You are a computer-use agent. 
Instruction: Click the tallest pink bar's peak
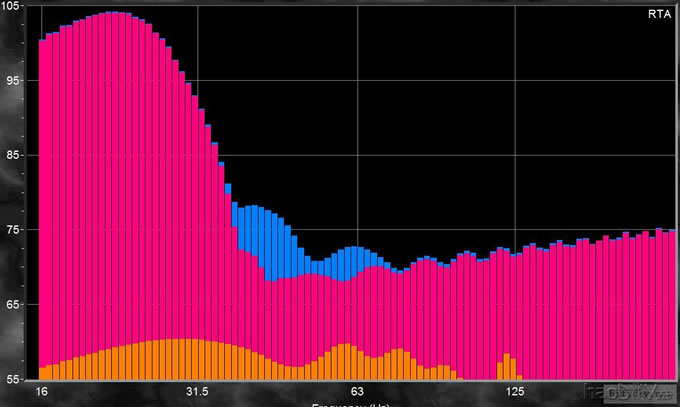click(x=111, y=16)
